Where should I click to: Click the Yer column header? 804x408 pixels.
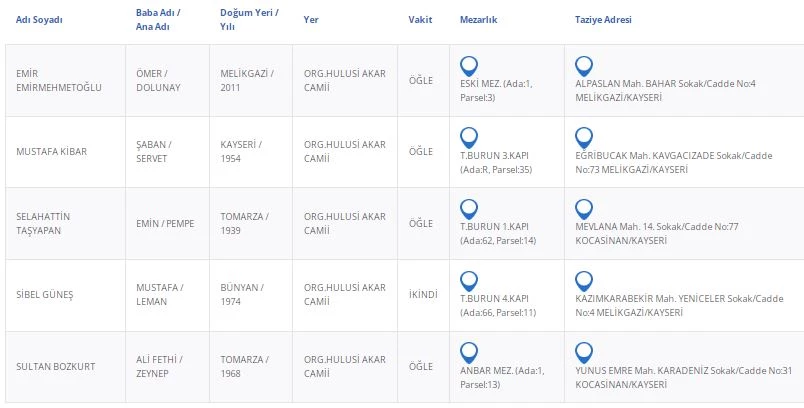tap(311, 20)
